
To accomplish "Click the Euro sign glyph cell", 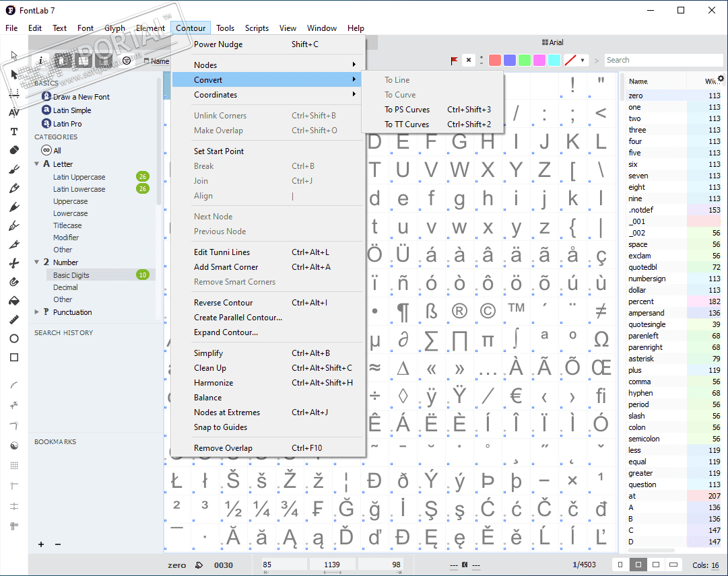I will point(517,396).
